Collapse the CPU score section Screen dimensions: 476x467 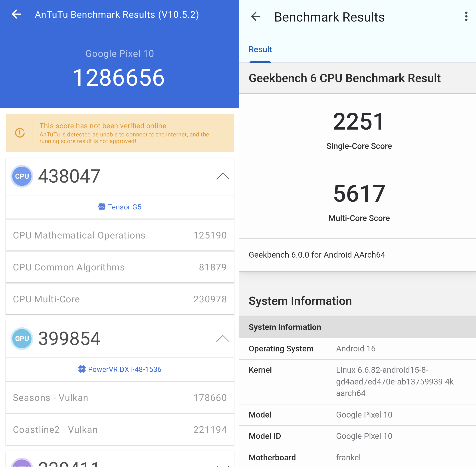point(223,176)
